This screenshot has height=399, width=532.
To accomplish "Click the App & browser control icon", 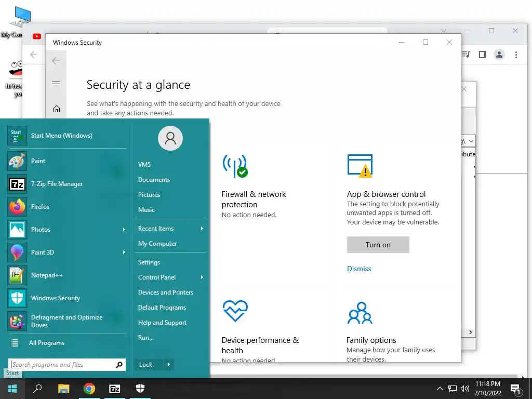I will click(360, 166).
